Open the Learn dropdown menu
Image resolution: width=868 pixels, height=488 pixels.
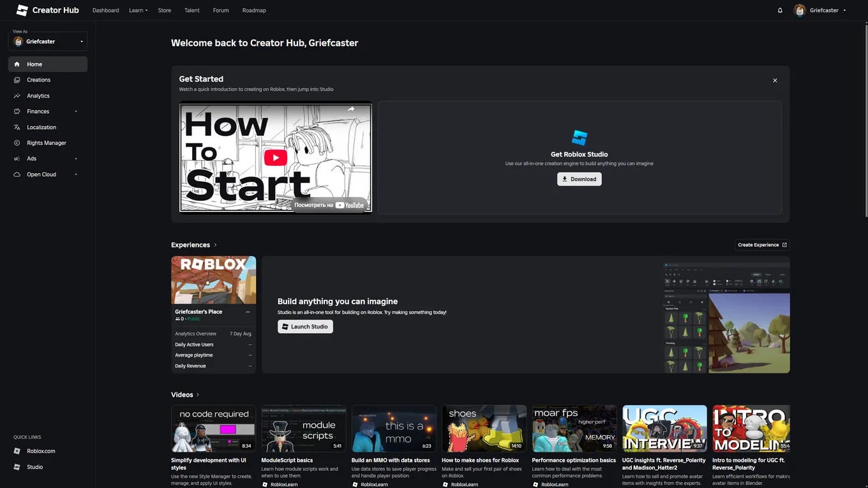138,10
